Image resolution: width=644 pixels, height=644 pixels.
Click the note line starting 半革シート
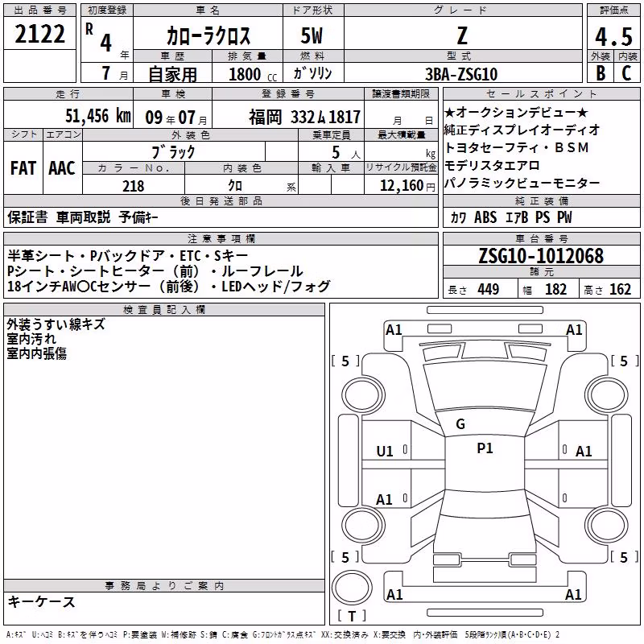(x=128, y=256)
